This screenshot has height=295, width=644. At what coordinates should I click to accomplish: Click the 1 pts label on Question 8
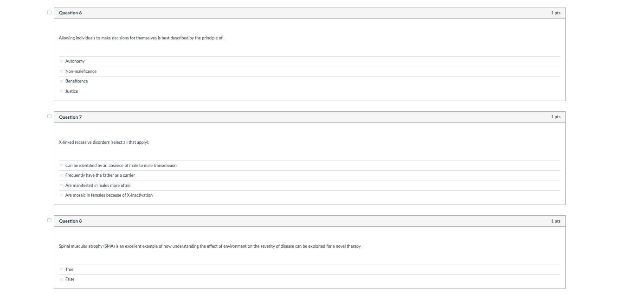(x=555, y=221)
